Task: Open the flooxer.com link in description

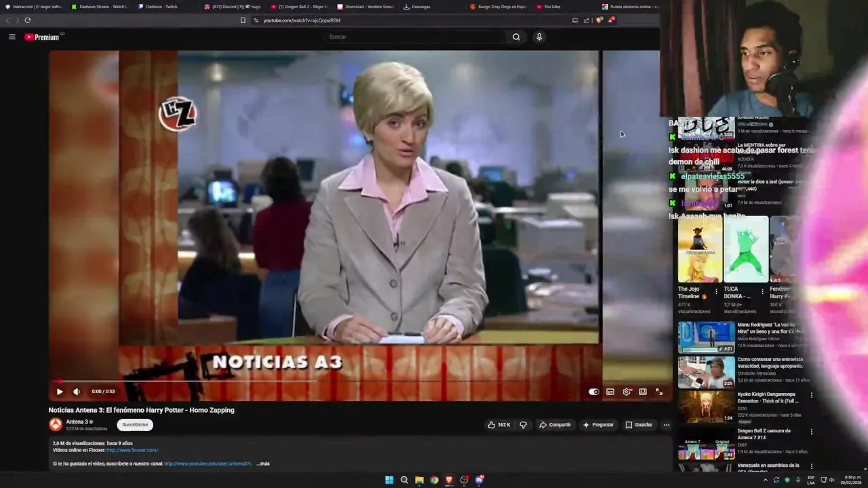Action: 132,450
